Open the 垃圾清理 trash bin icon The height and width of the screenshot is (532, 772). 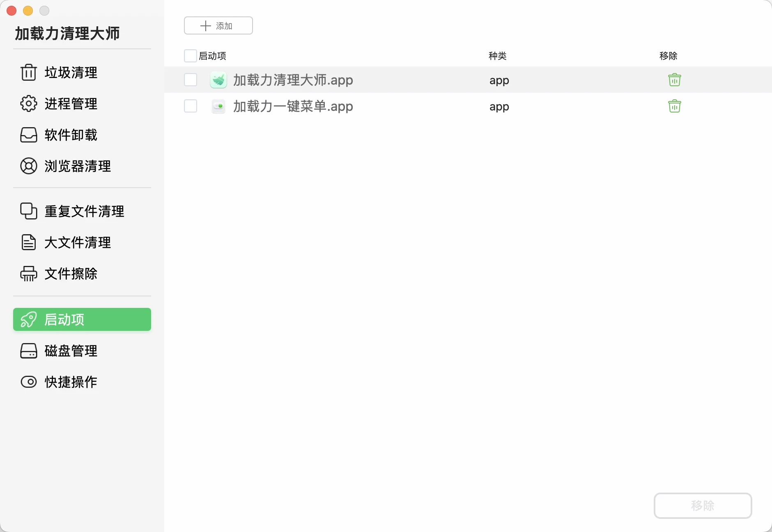click(x=28, y=73)
